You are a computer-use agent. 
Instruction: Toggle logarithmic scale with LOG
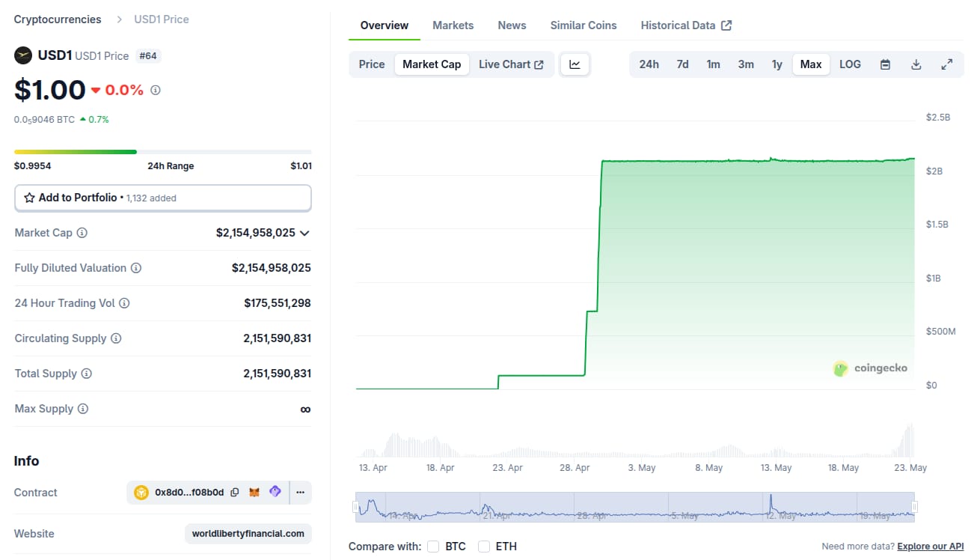click(x=850, y=64)
